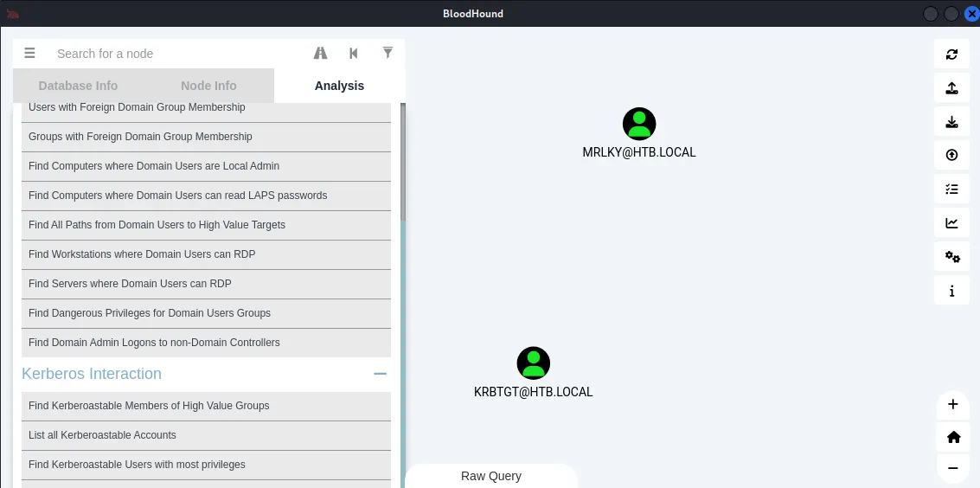Switch to the Database Info tab
The height and width of the screenshot is (488, 980).
coord(78,86)
